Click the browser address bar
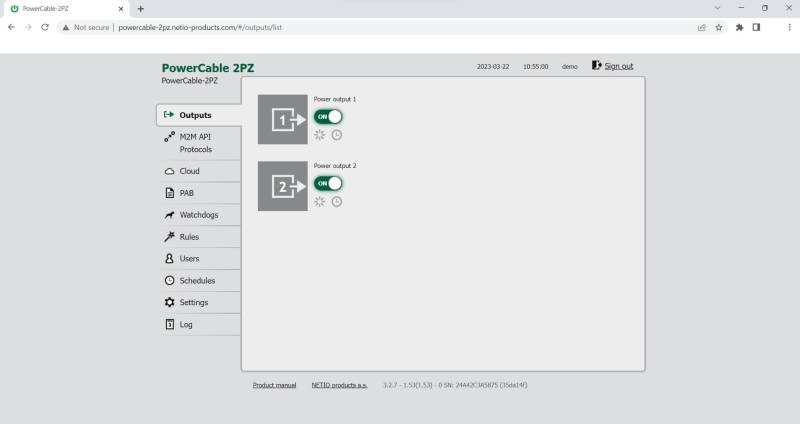800x424 pixels. (400, 27)
